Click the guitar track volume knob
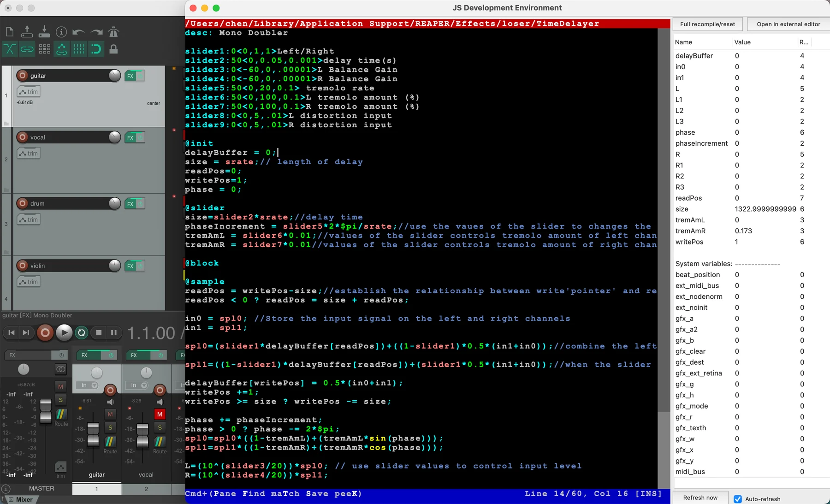This screenshot has width=830, height=504. tap(114, 75)
